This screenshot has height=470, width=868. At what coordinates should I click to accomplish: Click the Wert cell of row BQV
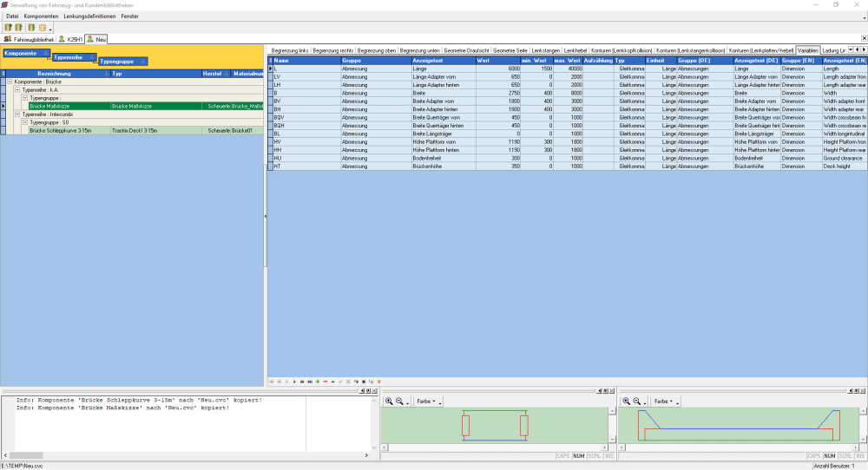click(498, 116)
